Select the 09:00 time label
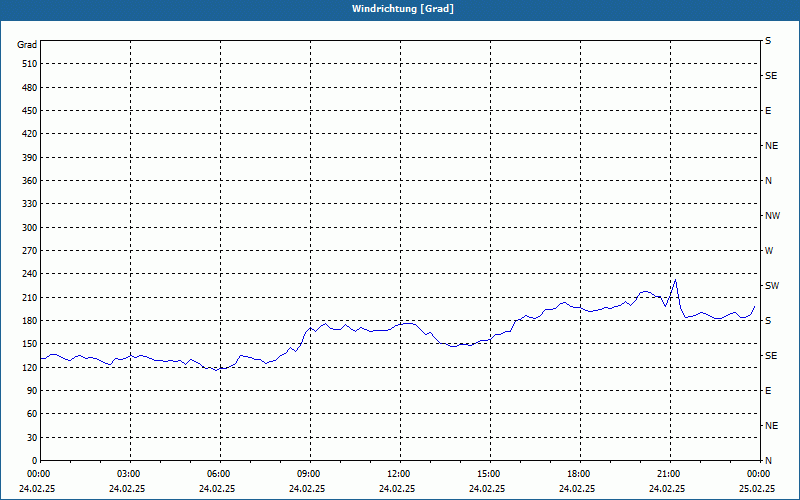This screenshot has height=500, width=800. pyautogui.click(x=310, y=474)
